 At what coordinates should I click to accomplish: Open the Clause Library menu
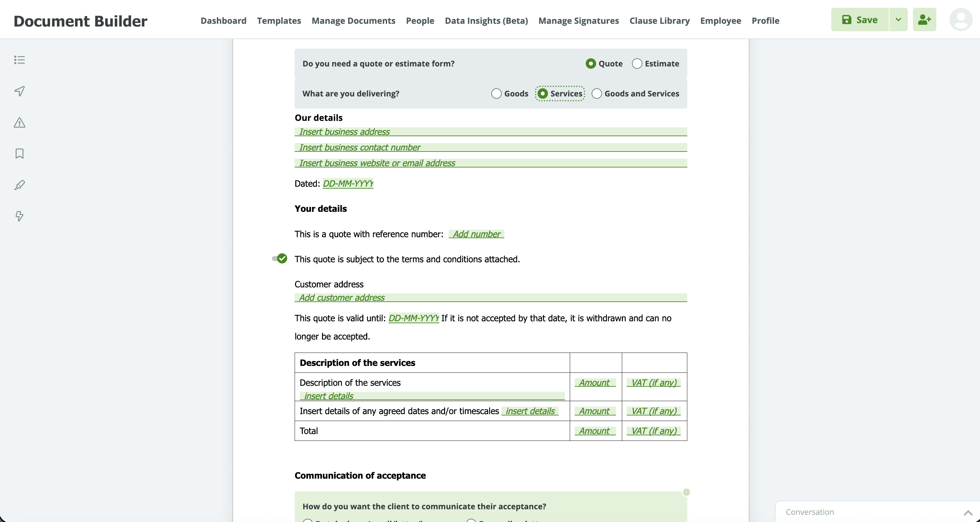(x=659, y=21)
